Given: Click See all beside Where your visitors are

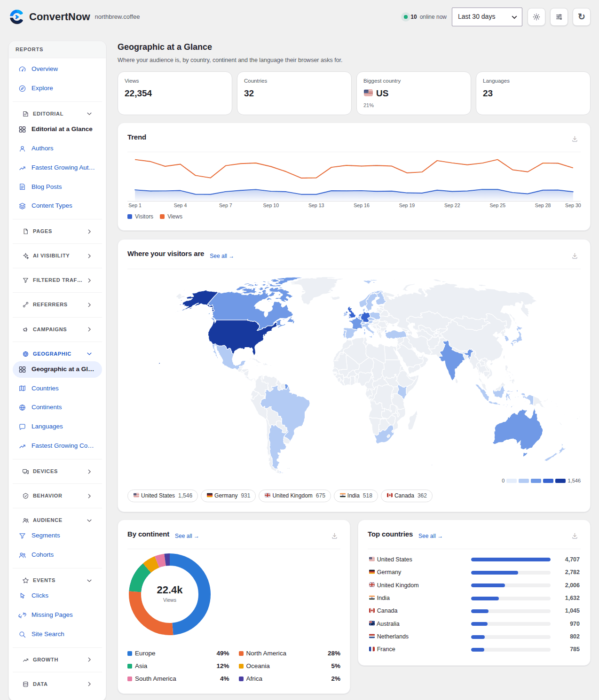Looking at the screenshot, I should click(x=221, y=256).
